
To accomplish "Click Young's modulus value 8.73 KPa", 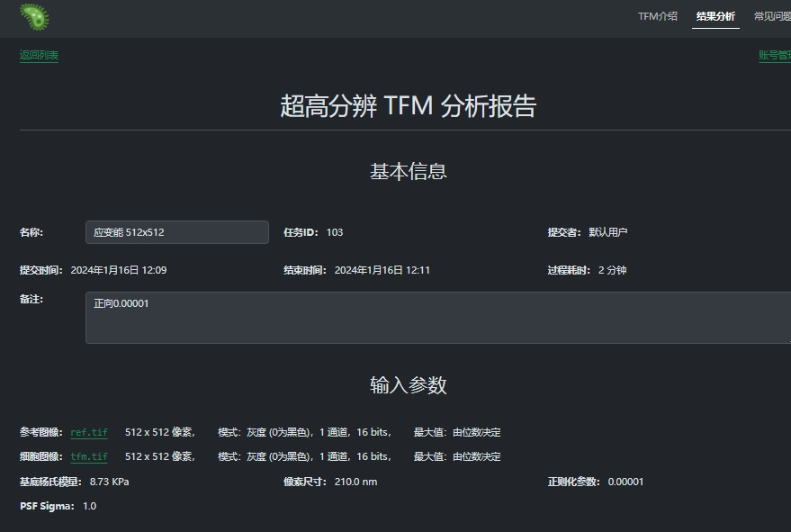I will click(x=110, y=482).
